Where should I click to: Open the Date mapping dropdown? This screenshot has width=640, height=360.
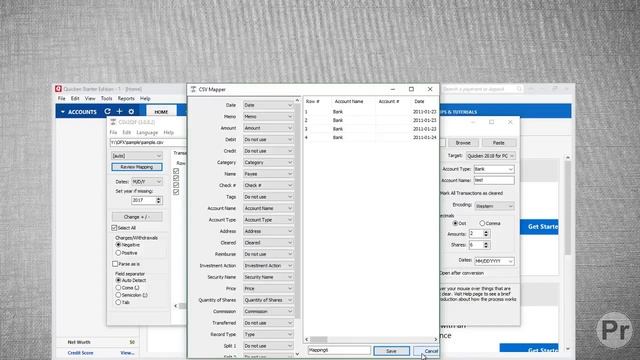coord(268,105)
